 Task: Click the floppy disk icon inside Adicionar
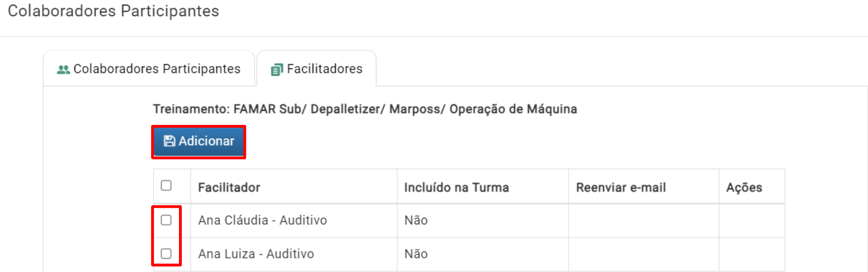[169, 141]
